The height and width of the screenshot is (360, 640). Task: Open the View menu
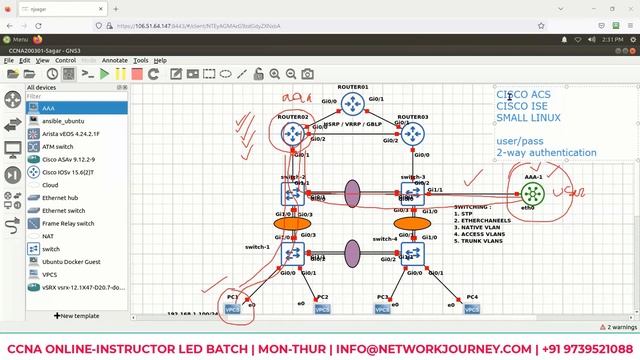(42, 60)
